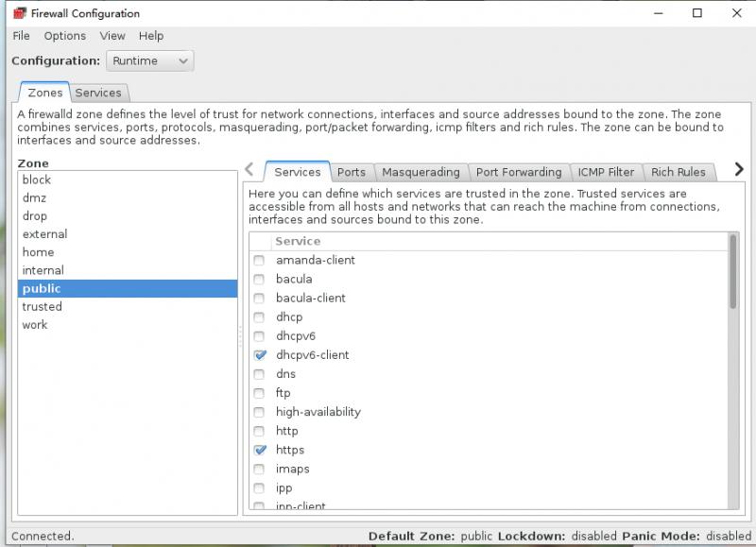Image resolution: width=756 pixels, height=547 pixels.
Task: Click the services list vertical scrollbar
Action: click(x=733, y=369)
